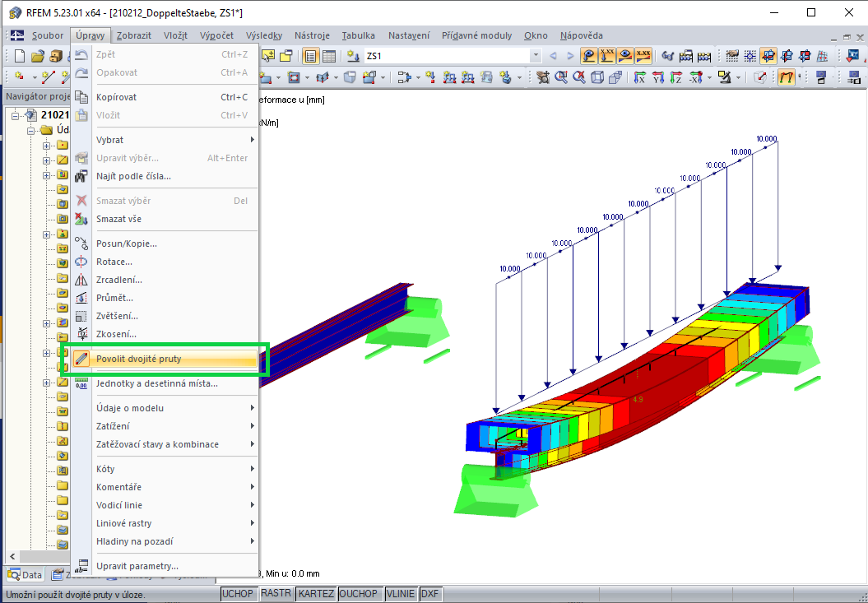Go to next load case arrow

tap(570, 55)
